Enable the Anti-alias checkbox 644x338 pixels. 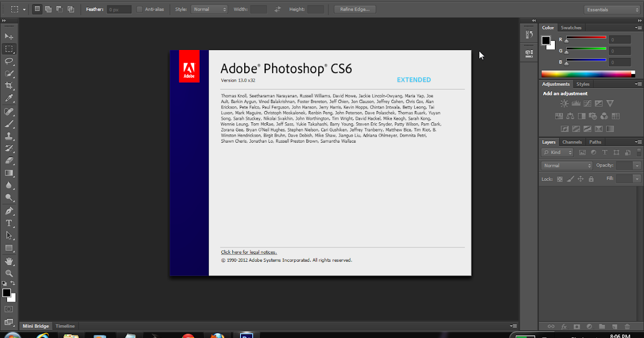140,9
